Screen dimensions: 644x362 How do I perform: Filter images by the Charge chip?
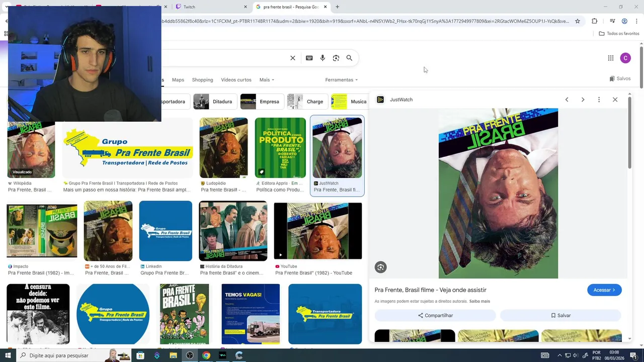(x=307, y=102)
